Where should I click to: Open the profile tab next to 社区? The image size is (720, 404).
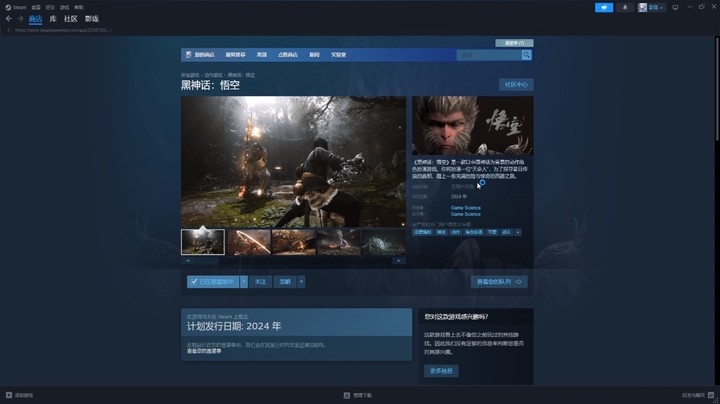pos(92,19)
